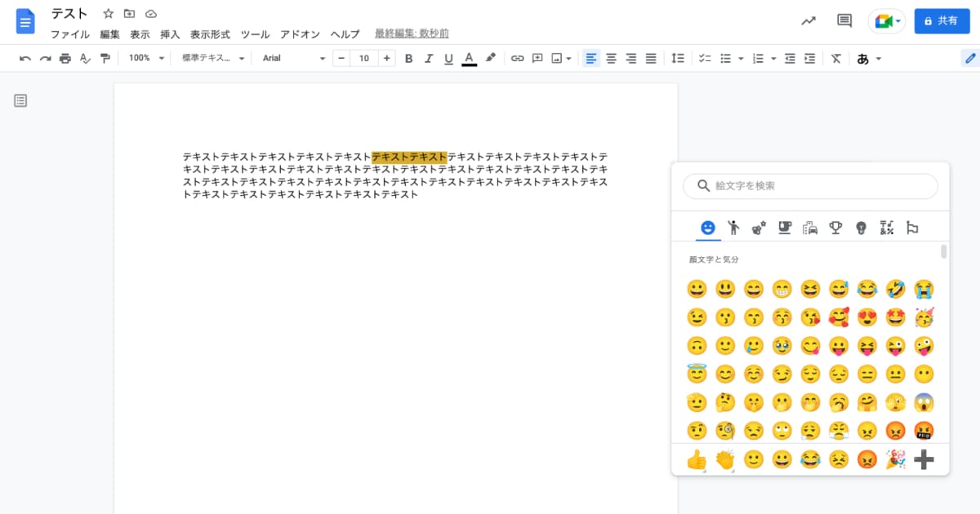This screenshot has width=980, height=514.
Task: Open the Flags emoji category
Action: tap(912, 228)
